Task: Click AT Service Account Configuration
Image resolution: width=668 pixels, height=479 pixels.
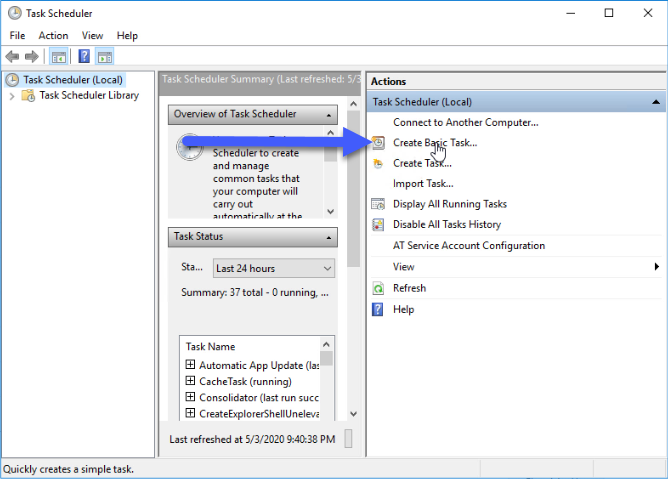Action: (x=469, y=246)
